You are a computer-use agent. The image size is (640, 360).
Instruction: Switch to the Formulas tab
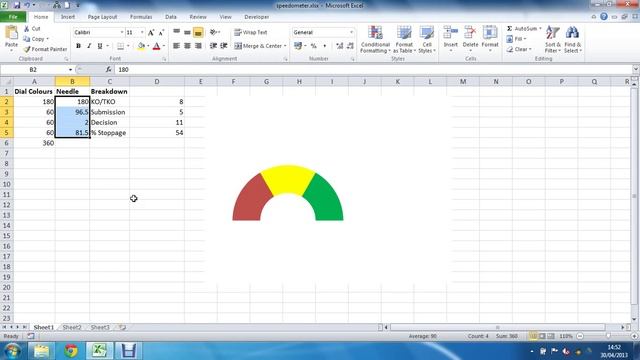(x=141, y=17)
